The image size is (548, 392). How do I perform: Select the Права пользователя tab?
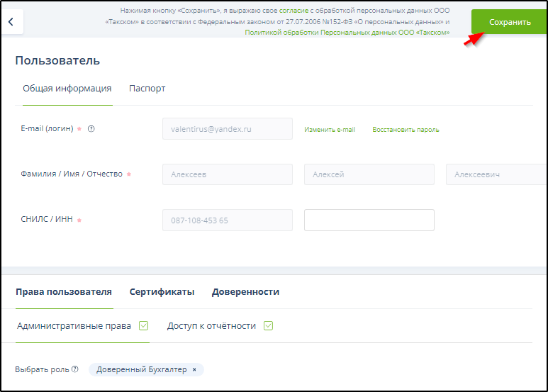tap(63, 292)
